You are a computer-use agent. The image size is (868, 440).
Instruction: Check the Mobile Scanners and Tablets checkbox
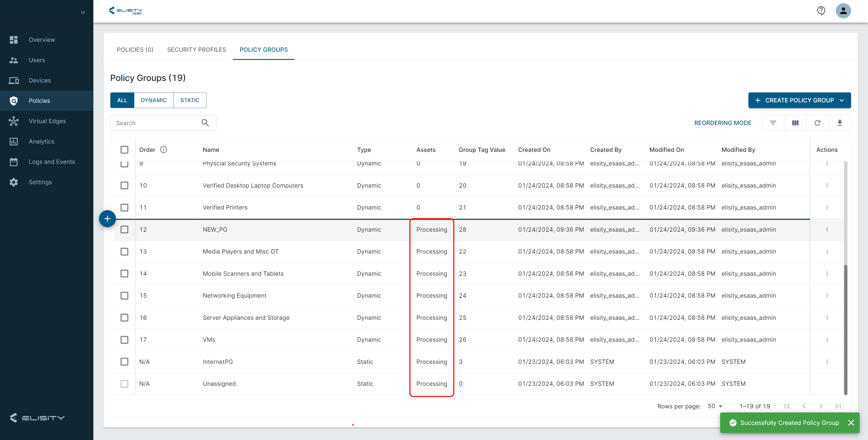click(x=124, y=274)
